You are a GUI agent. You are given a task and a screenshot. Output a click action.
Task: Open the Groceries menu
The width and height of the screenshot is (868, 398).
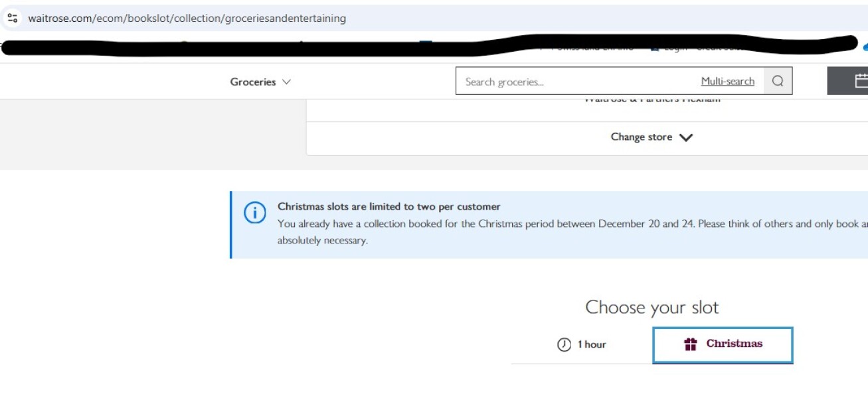(x=253, y=82)
